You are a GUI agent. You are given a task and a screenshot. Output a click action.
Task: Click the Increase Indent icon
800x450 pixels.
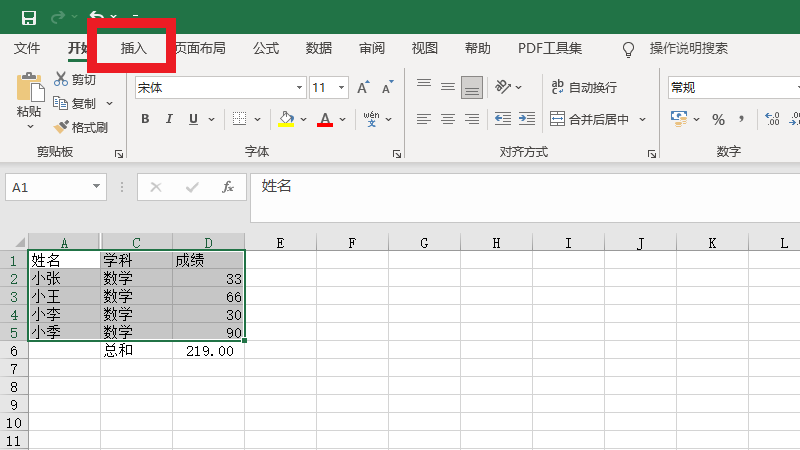coord(526,119)
